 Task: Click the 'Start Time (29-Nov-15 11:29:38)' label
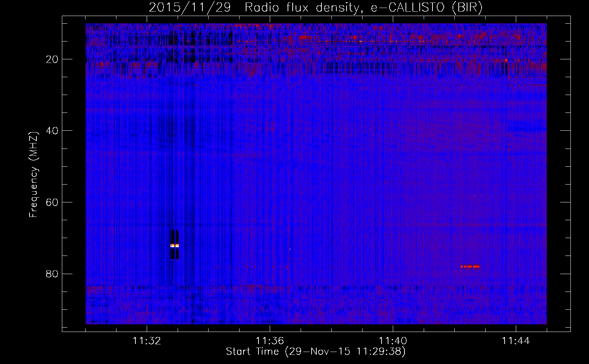(316, 352)
